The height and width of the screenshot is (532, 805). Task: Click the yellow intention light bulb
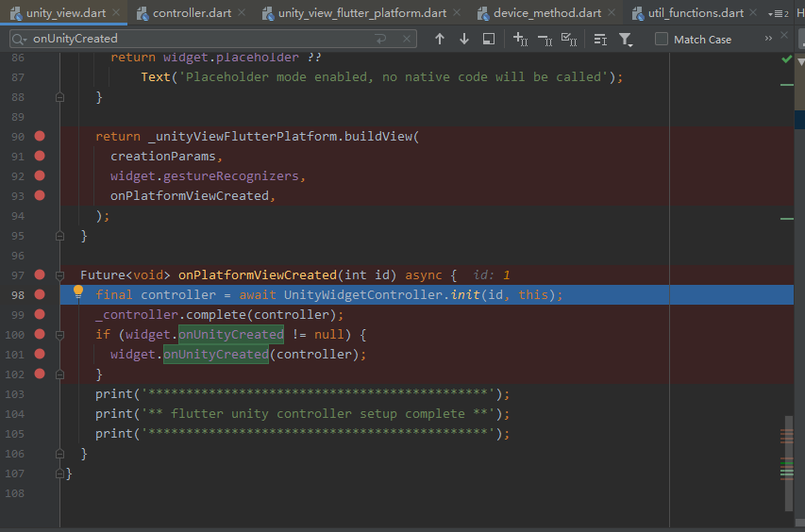78,291
